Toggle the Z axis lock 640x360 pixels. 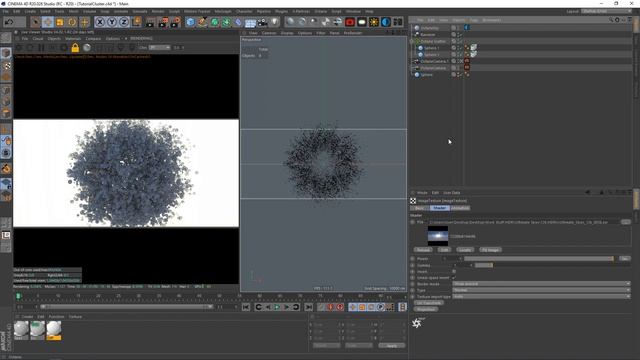tap(124, 22)
